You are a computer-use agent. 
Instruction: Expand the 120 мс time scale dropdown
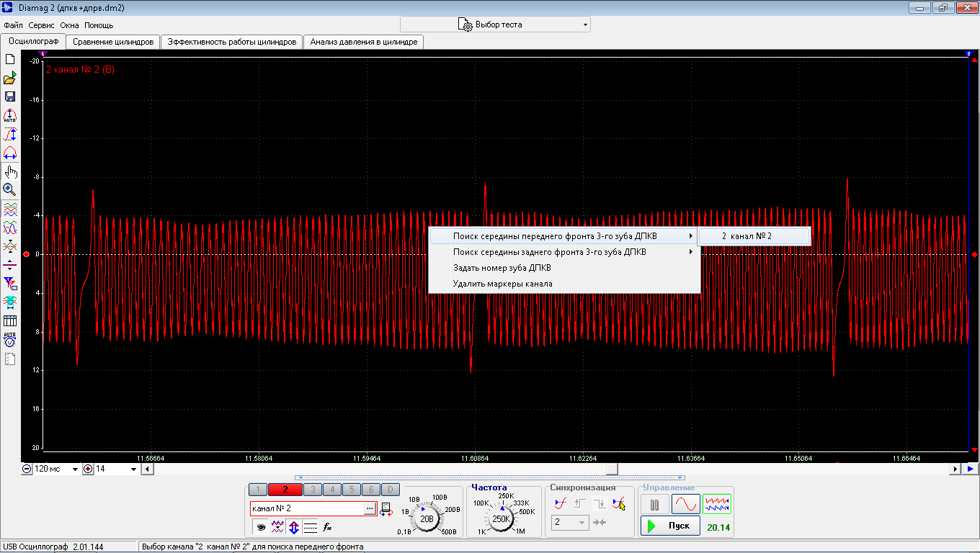[76, 469]
